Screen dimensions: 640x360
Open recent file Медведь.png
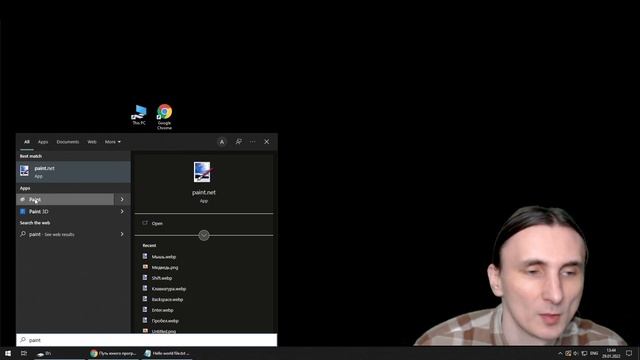pyautogui.click(x=165, y=267)
